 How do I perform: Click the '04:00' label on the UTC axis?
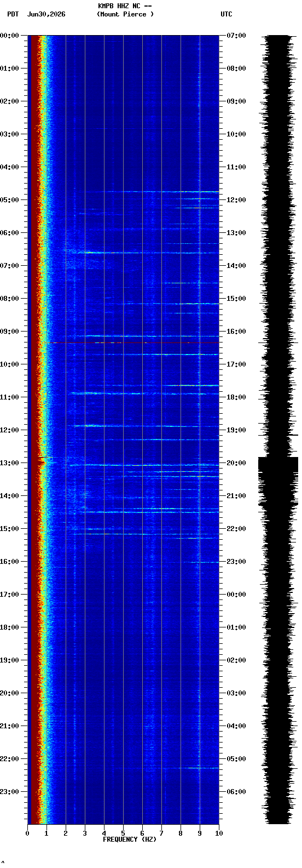click(x=236, y=726)
